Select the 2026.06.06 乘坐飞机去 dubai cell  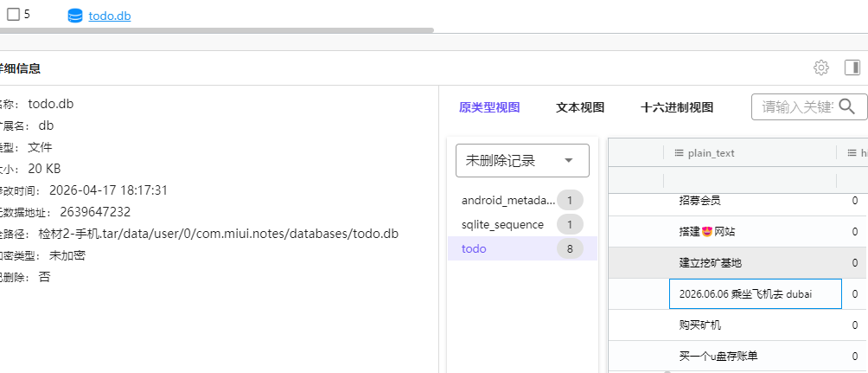click(x=756, y=293)
